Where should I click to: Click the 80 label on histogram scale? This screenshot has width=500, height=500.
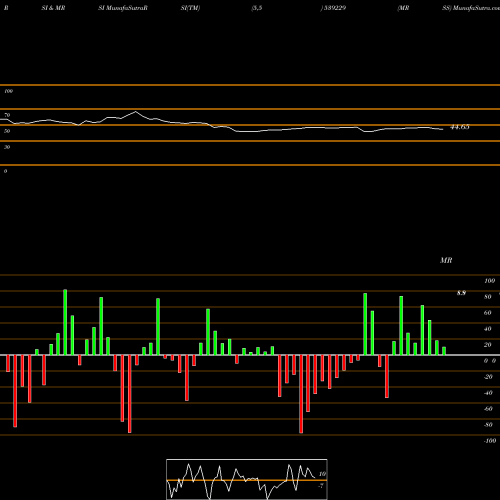pos(488,297)
